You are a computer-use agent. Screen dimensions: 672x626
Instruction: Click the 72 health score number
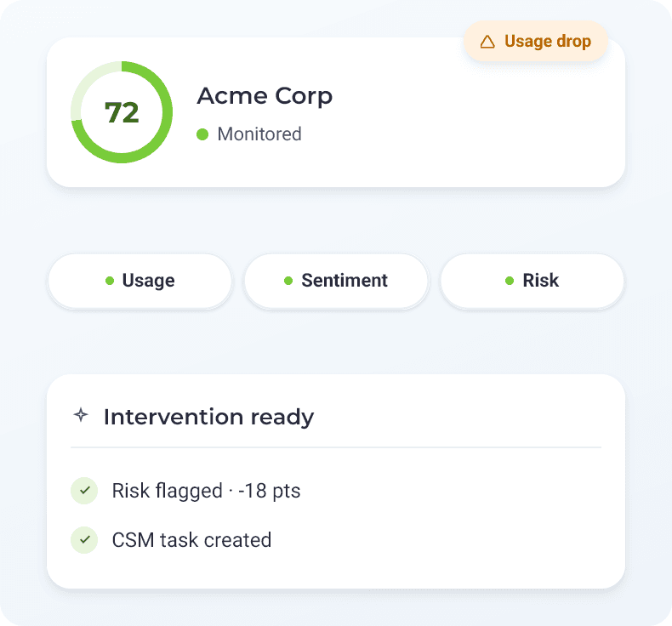pos(122,112)
